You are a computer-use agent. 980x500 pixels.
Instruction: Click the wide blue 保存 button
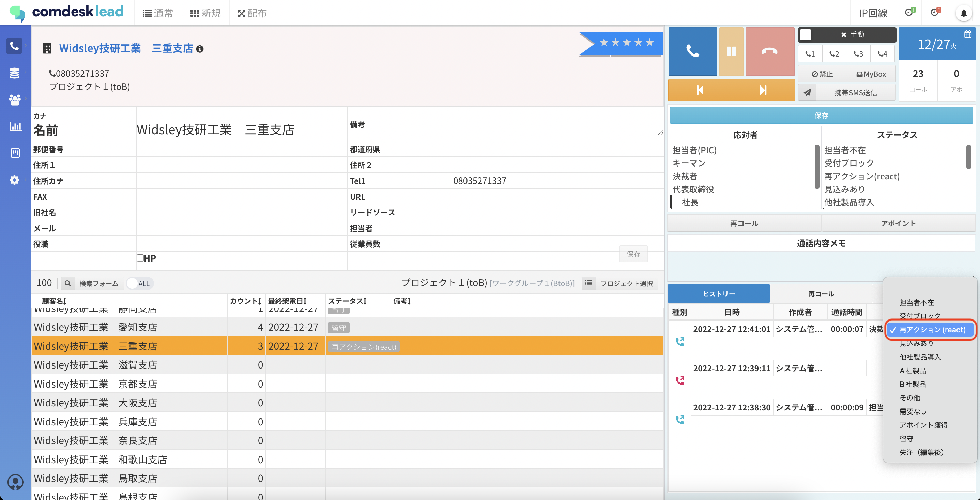(x=821, y=115)
